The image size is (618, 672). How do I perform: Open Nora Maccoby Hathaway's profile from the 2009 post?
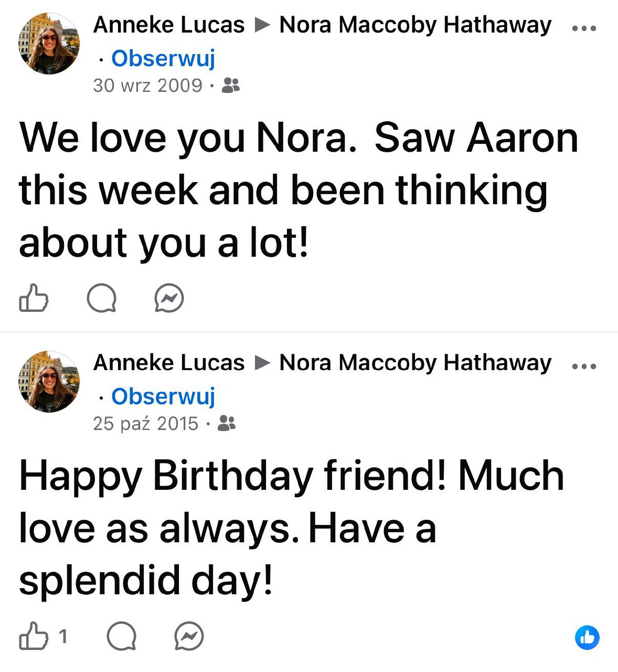point(415,25)
